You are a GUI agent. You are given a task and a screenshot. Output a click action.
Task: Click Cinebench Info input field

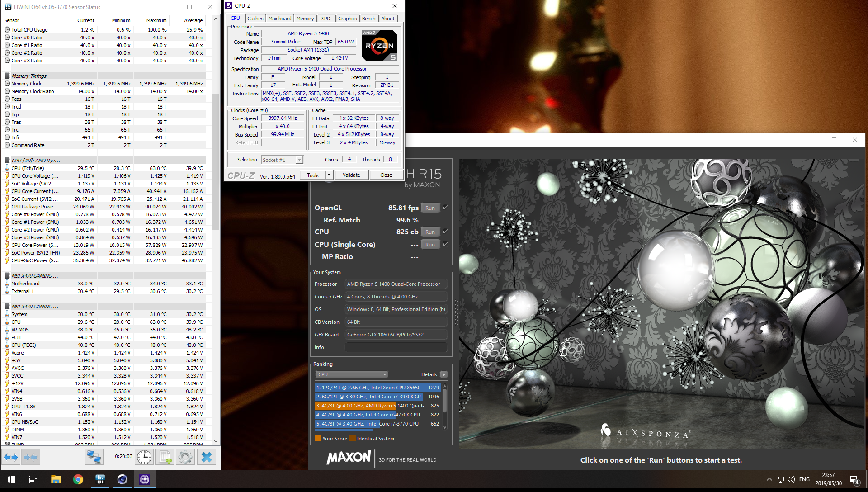point(396,347)
